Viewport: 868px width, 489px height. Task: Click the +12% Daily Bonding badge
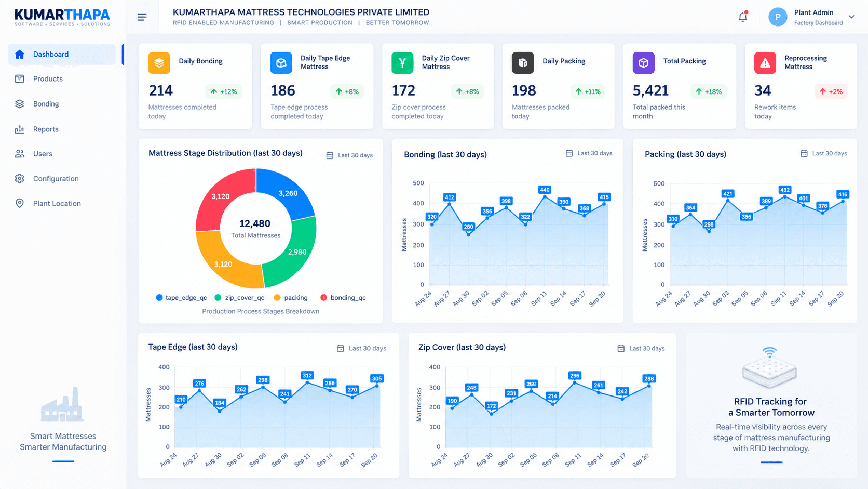(224, 91)
